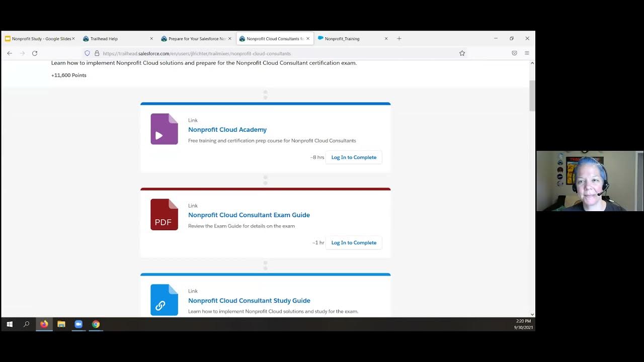Click the page vertical scrollbar thumb
This screenshot has height=362, width=644.
tap(532, 96)
